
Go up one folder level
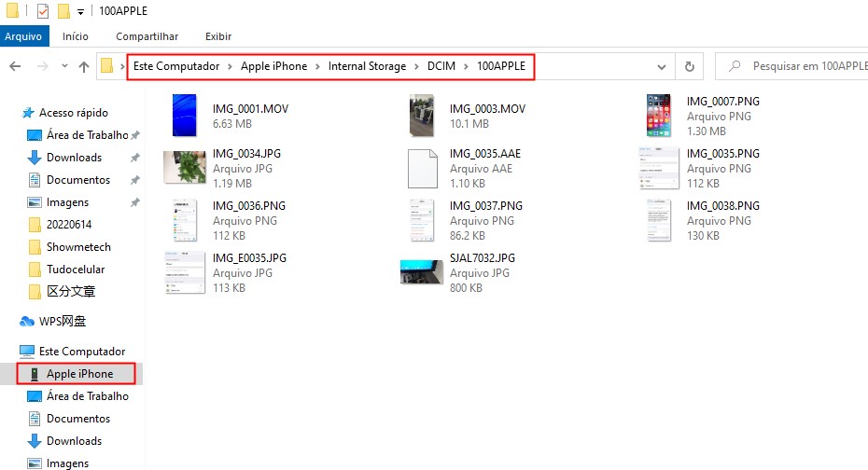pyautogui.click(x=84, y=66)
